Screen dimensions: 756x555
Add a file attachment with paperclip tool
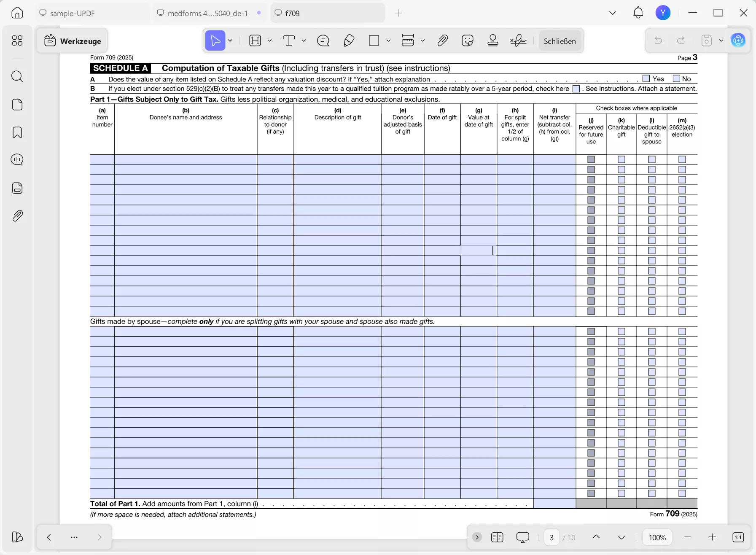coord(442,41)
